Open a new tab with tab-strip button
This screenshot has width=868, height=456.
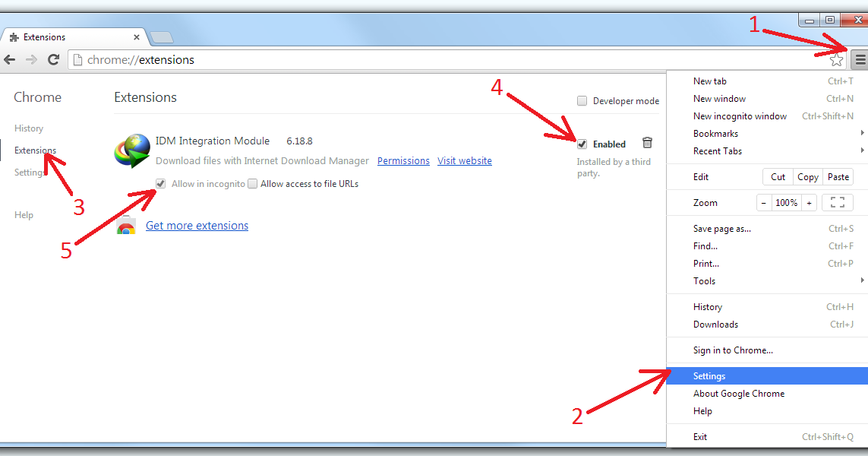click(162, 38)
